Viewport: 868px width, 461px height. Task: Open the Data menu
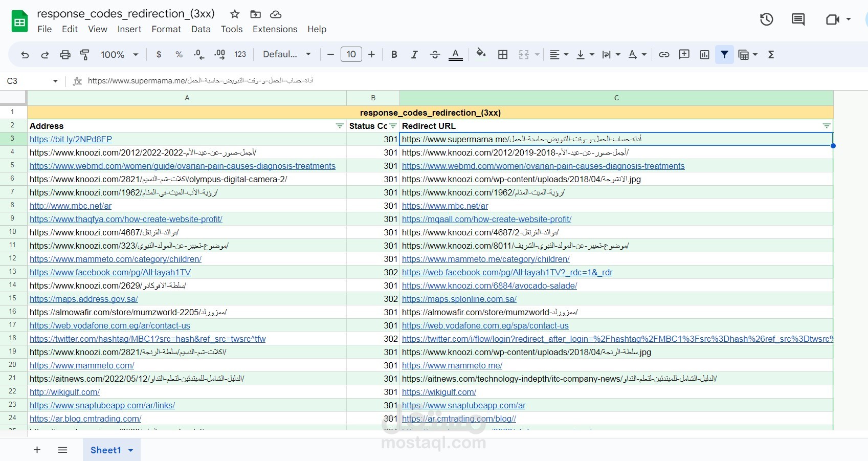tap(201, 29)
